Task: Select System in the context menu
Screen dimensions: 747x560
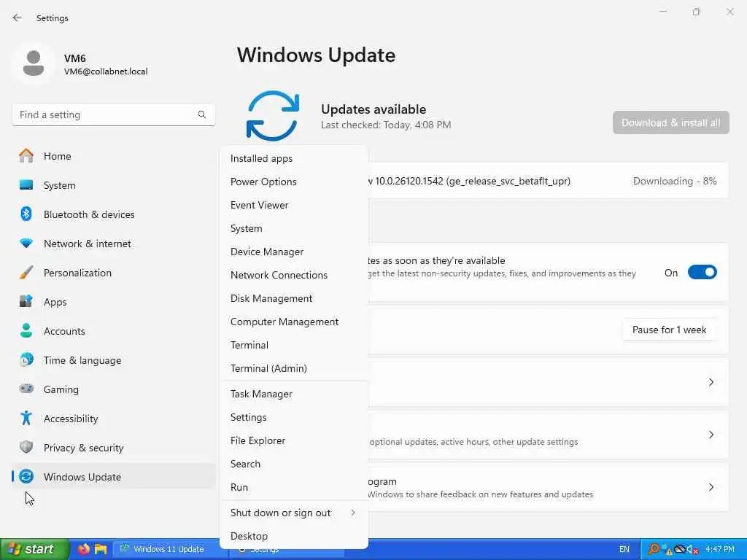Action: click(x=294, y=228)
